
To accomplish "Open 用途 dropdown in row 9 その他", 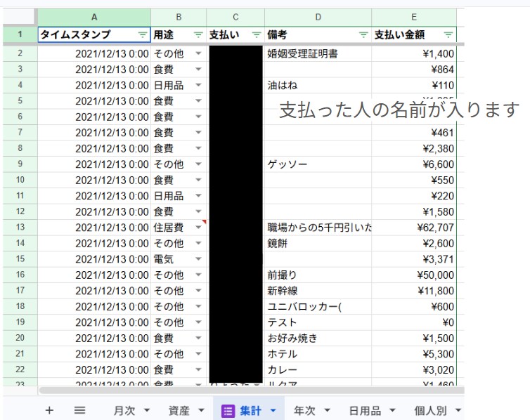I will click(x=198, y=164).
